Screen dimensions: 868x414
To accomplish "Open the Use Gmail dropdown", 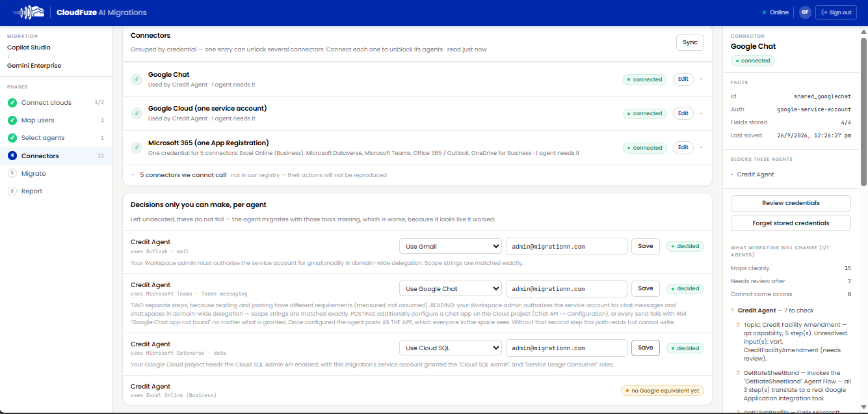I will [451, 246].
